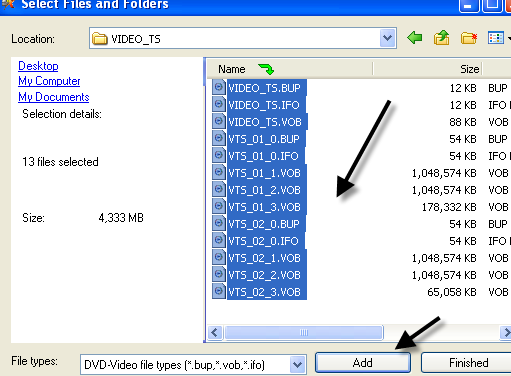511x376 pixels.
Task: Open the My Computer link
Action: pos(49,81)
